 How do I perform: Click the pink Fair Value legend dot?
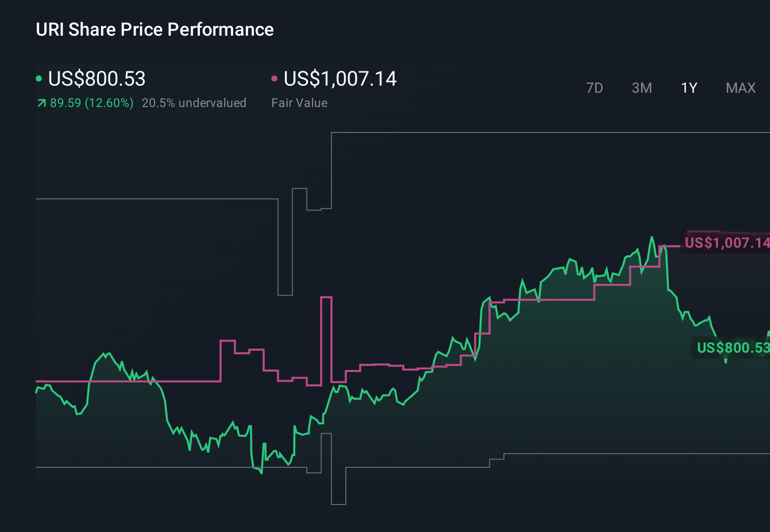(275, 78)
